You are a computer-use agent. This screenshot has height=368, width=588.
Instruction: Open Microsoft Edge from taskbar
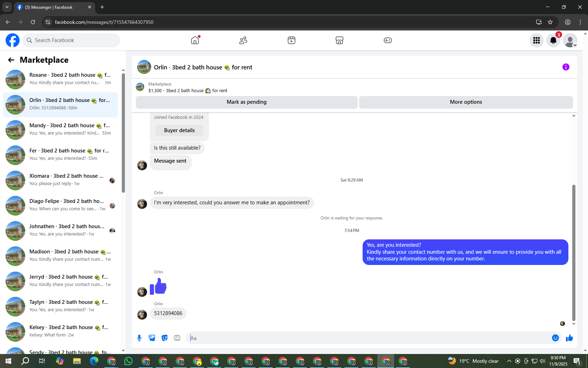(94, 361)
